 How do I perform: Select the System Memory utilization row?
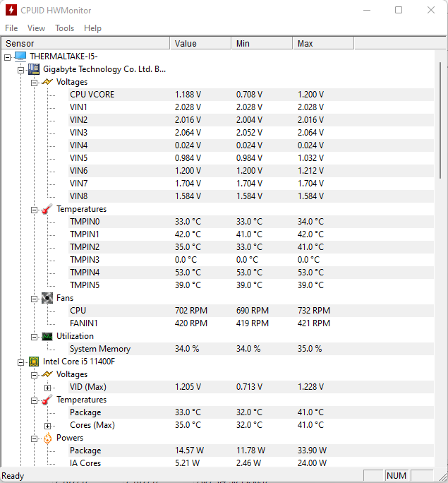(x=251, y=349)
